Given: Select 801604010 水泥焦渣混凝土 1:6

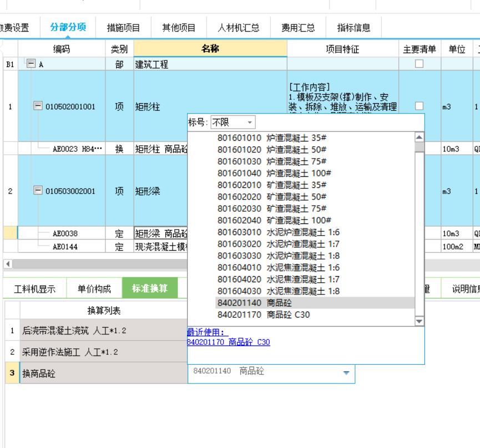Looking at the screenshot, I should (x=315, y=268).
